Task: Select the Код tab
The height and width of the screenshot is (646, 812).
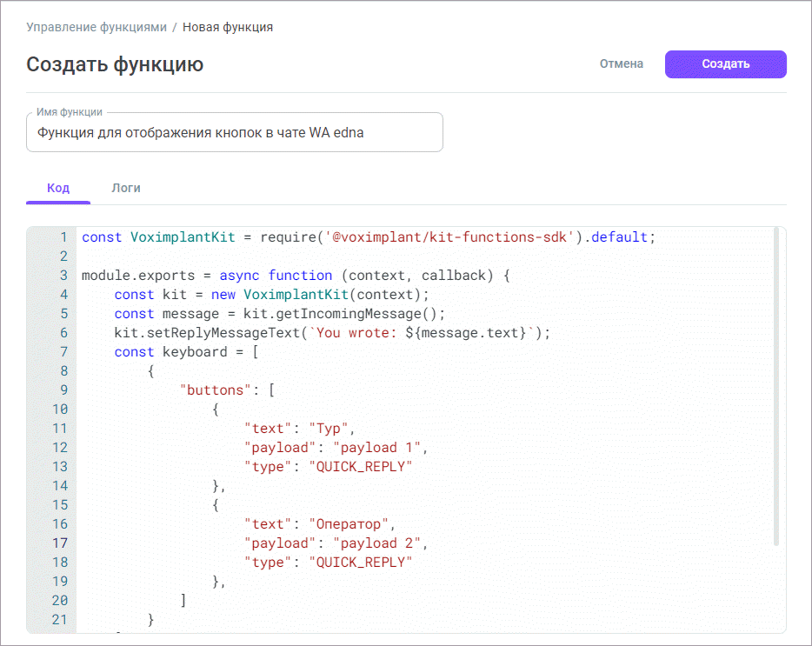Action: [58, 188]
